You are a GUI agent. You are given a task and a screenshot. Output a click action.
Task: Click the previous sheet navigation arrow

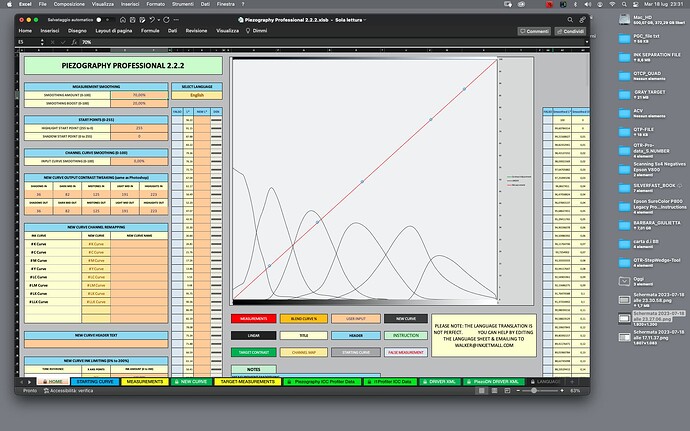pyautogui.click(x=21, y=382)
